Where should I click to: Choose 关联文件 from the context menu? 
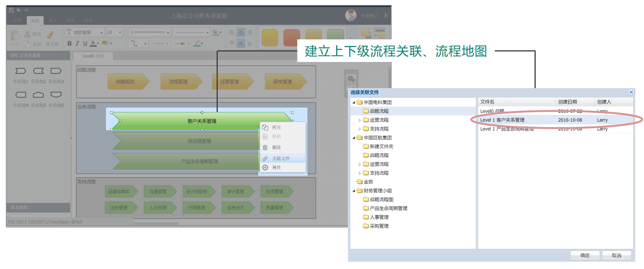point(281,158)
